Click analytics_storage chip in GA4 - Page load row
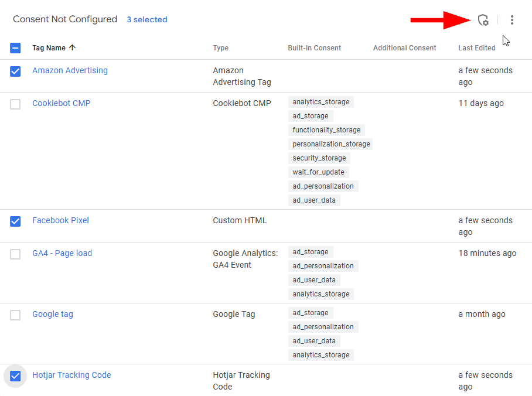532x396 pixels. click(321, 294)
